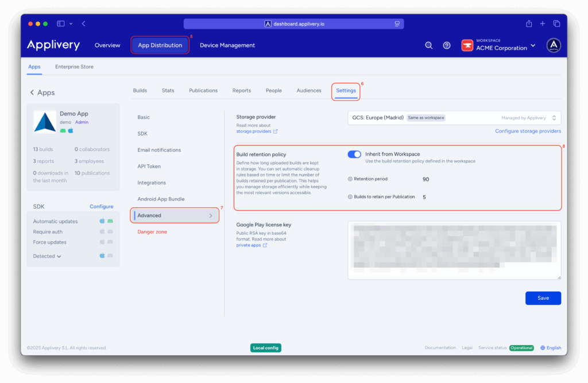Open search using the magnifier icon
588x383 pixels.
pyautogui.click(x=429, y=45)
